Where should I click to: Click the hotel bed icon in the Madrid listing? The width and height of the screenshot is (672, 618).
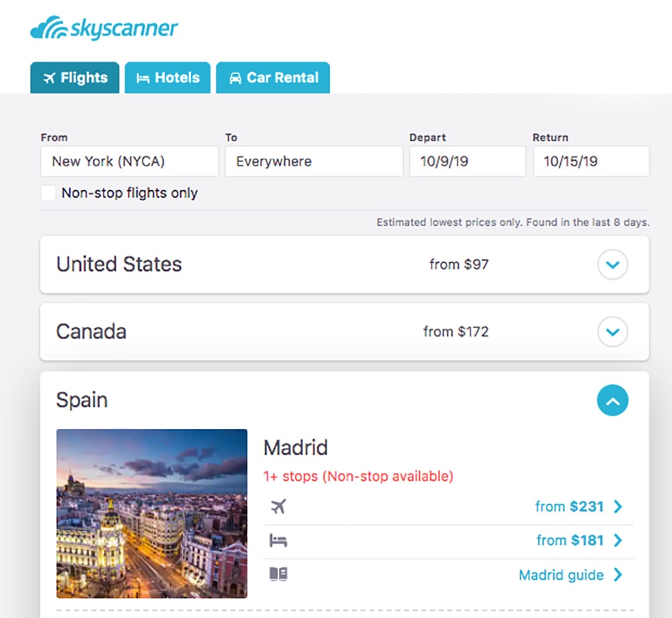278,540
